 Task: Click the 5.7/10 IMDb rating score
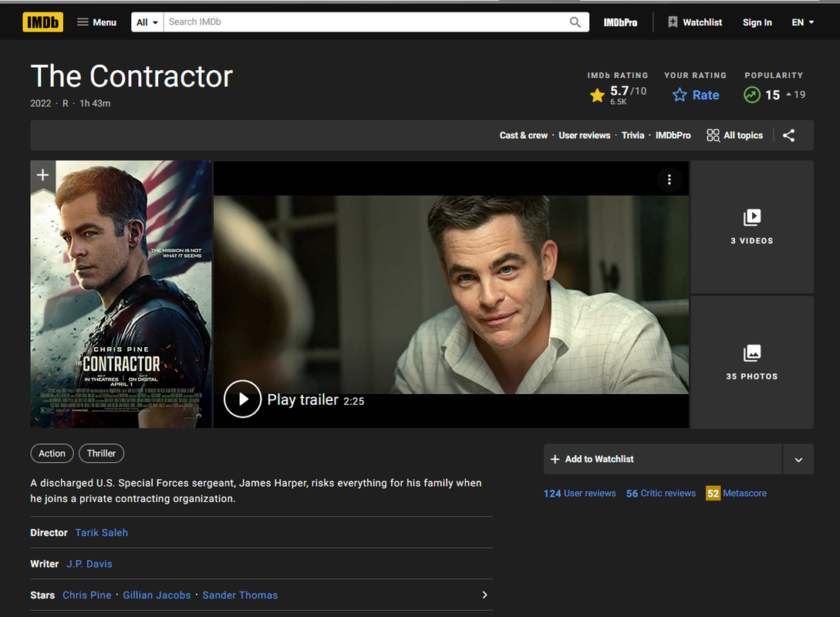tap(628, 91)
